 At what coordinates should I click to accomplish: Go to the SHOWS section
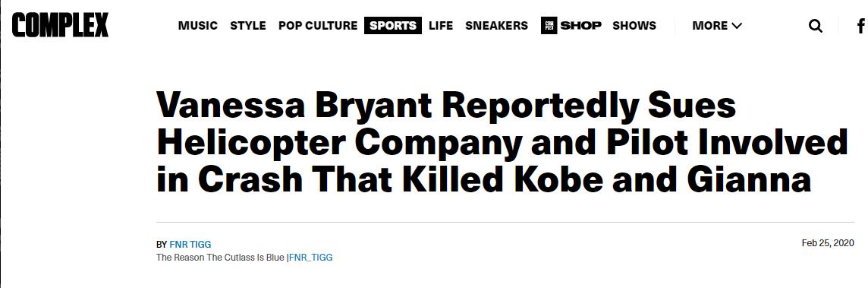tap(634, 26)
